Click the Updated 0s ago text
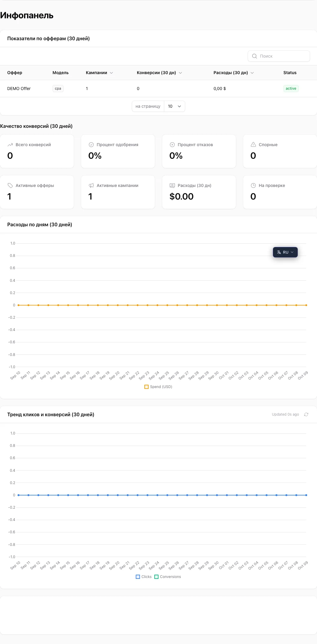The height and width of the screenshot is (644, 317). [x=285, y=414]
